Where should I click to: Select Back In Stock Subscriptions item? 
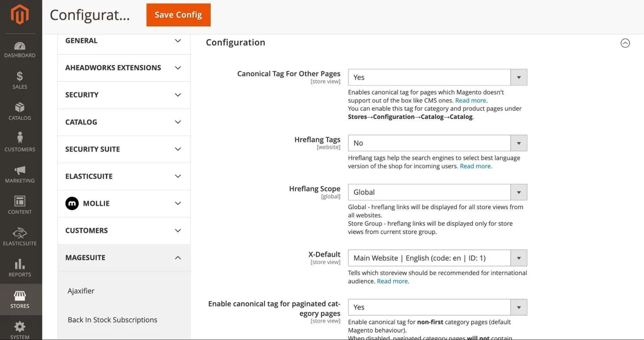tap(112, 320)
